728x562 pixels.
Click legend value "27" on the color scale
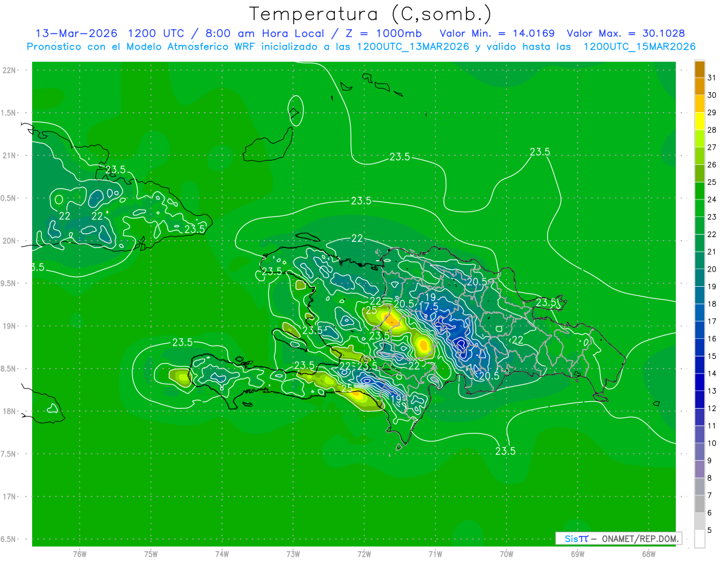click(x=712, y=147)
